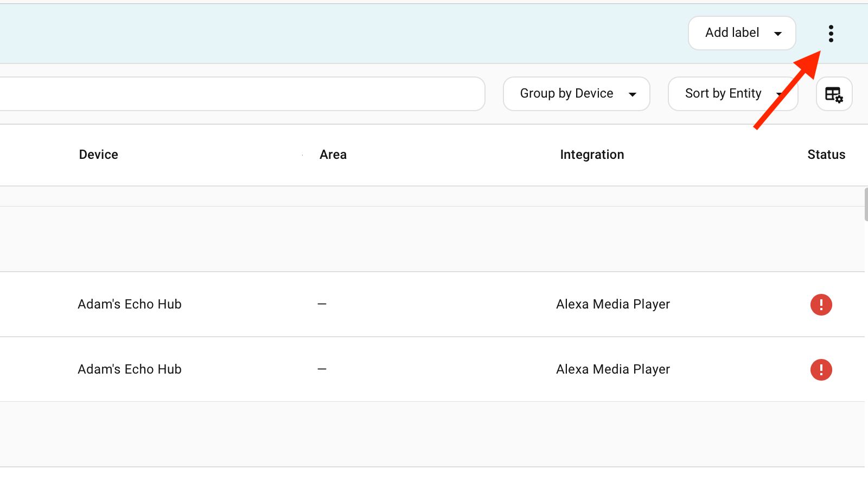The height and width of the screenshot is (488, 868).
Task: Select first Adam's Echo Hub device cell
Action: pyautogui.click(x=130, y=304)
